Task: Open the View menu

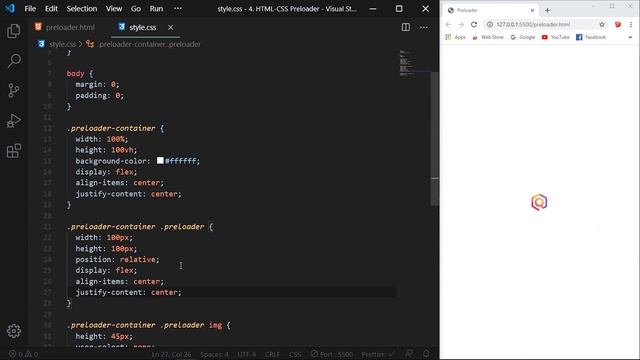Action: (x=114, y=9)
